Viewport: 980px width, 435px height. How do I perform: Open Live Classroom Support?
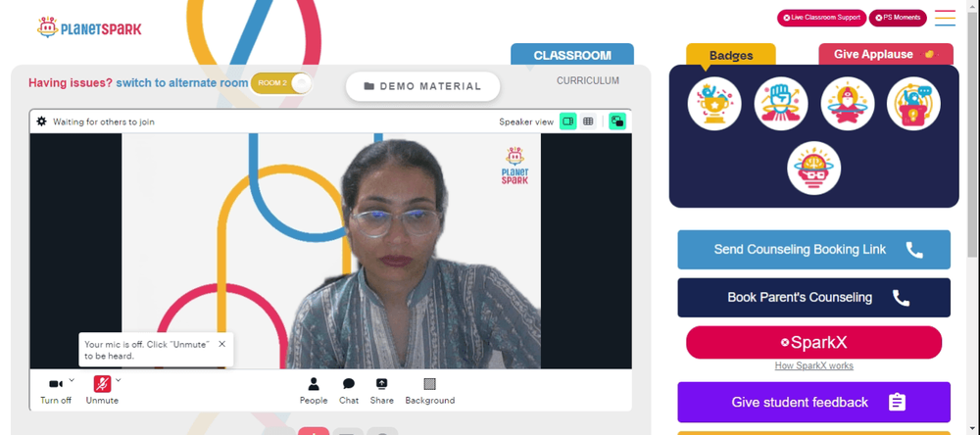point(821,18)
